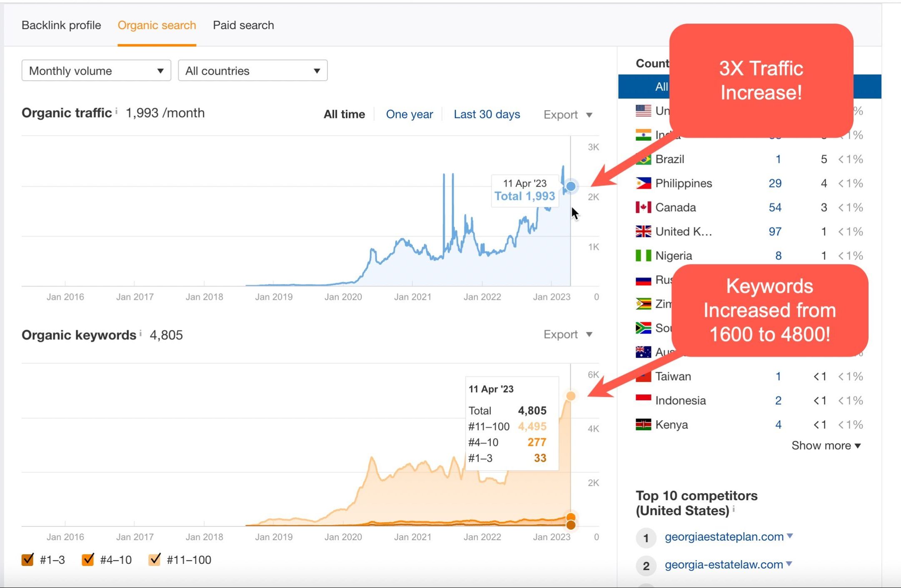The image size is (901, 588).
Task: Click the Canada flag icon
Action: point(644,207)
